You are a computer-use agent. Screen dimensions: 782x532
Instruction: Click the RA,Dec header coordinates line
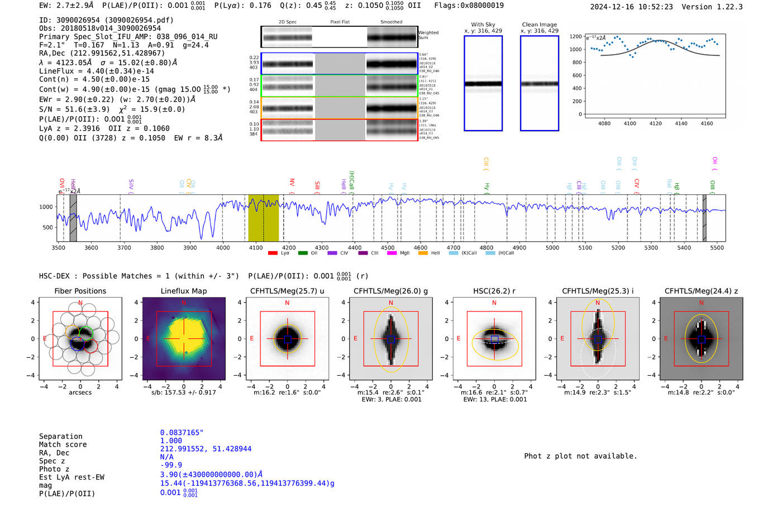(x=102, y=54)
